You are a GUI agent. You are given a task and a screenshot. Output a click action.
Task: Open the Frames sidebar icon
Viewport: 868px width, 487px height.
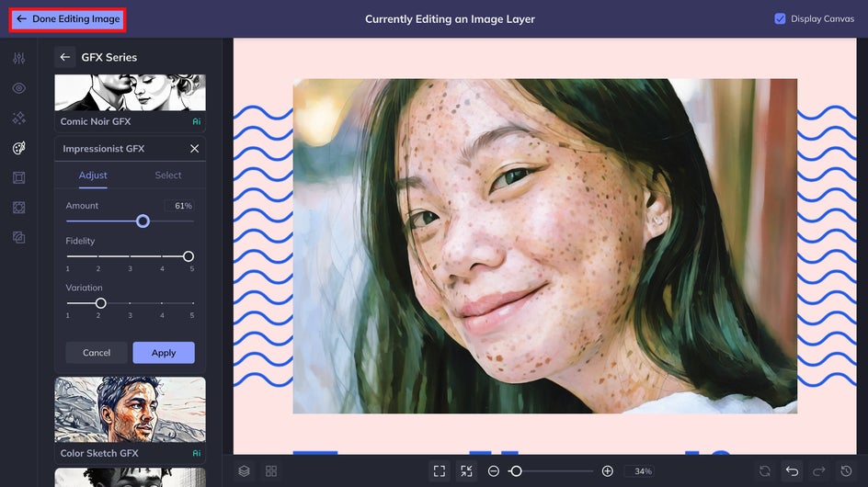tap(18, 177)
